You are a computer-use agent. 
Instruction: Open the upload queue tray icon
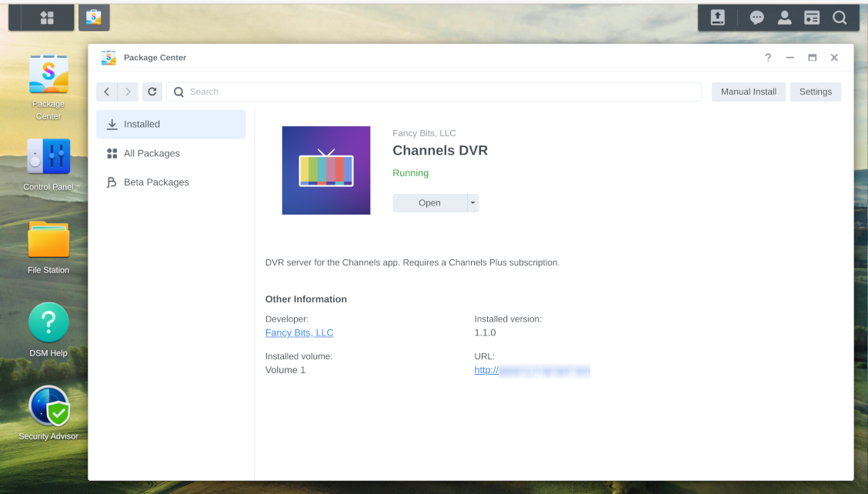[x=717, y=17]
